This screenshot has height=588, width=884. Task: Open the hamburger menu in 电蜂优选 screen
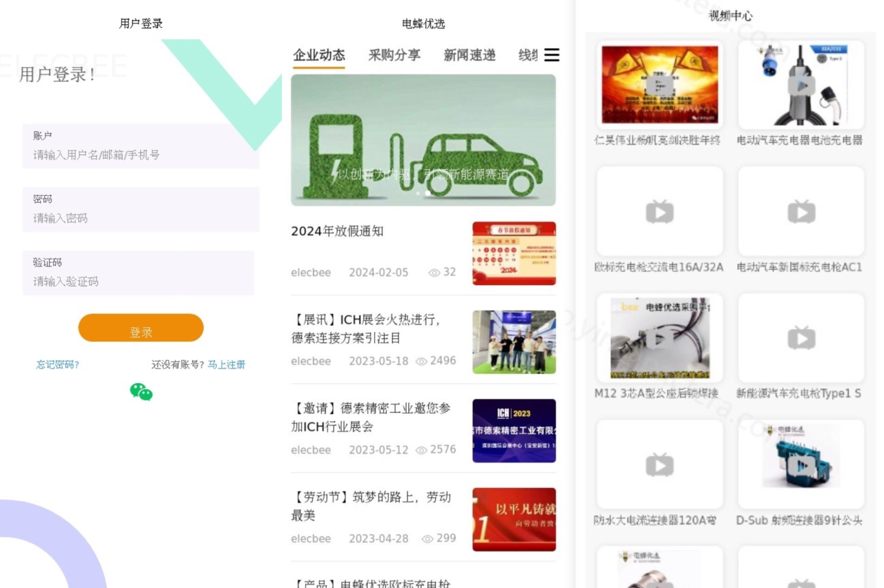[552, 55]
